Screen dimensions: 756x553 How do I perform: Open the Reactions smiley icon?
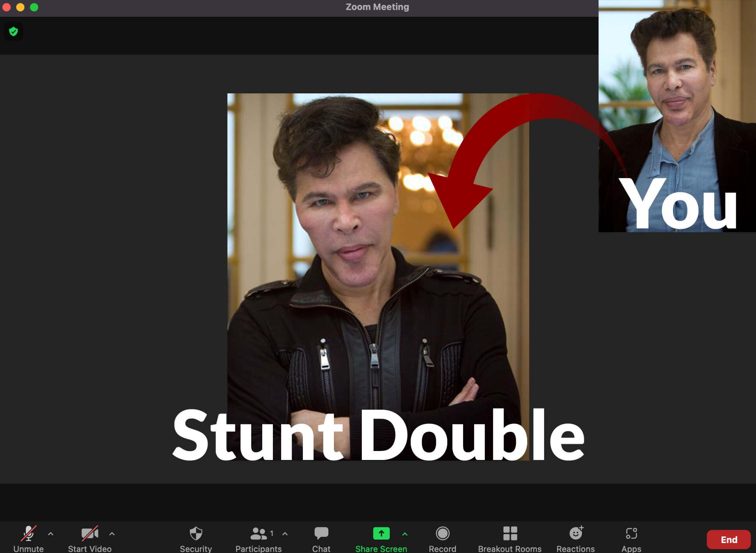576,534
